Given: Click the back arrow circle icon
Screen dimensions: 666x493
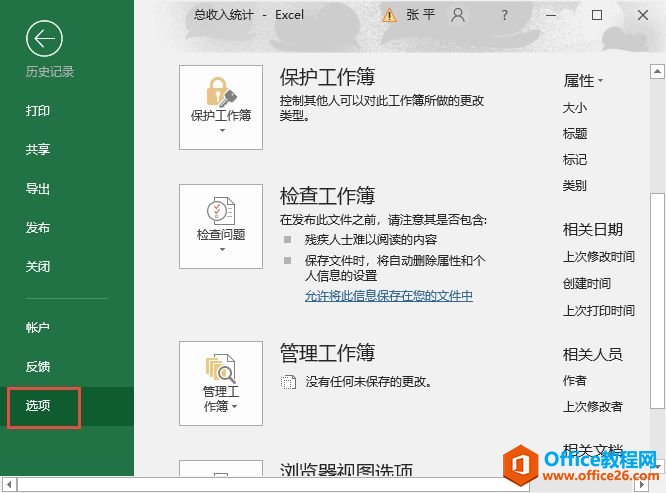Looking at the screenshot, I should pos(44,39).
